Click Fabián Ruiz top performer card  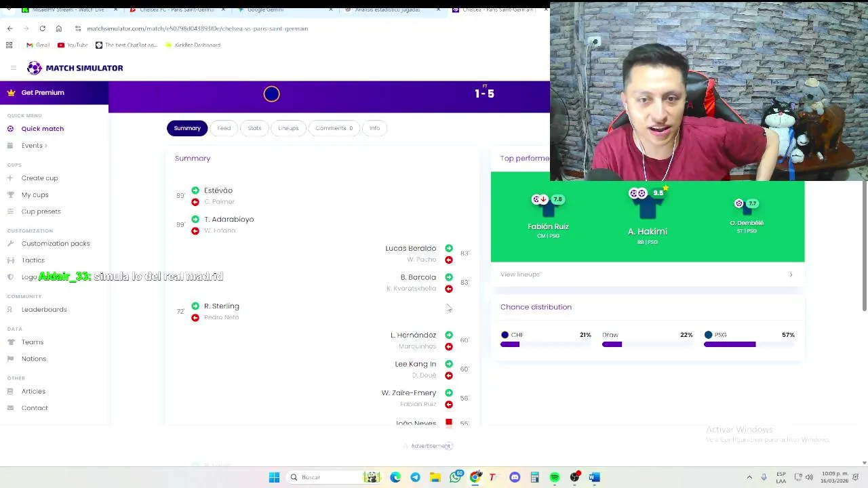point(548,217)
